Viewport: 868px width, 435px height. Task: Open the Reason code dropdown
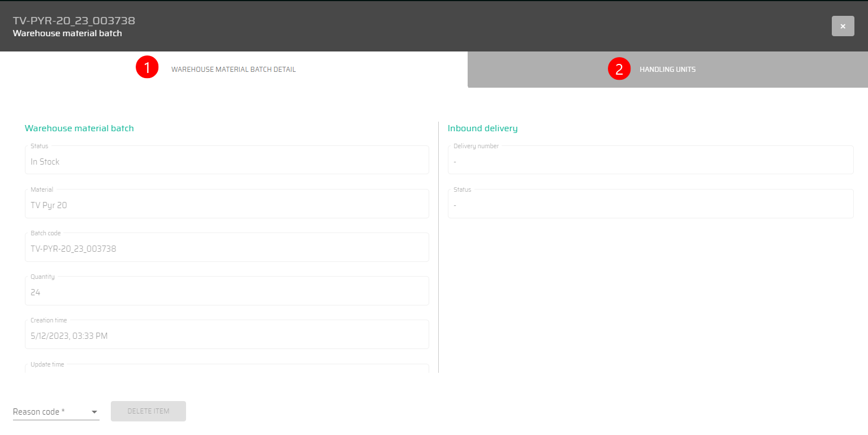pyautogui.click(x=51, y=412)
